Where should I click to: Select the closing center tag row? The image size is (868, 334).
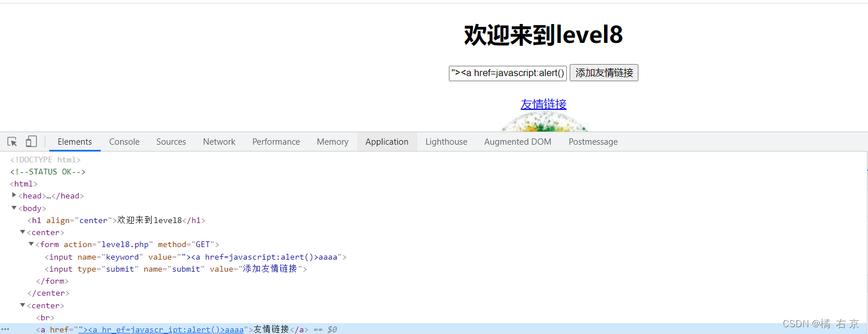(x=48, y=293)
